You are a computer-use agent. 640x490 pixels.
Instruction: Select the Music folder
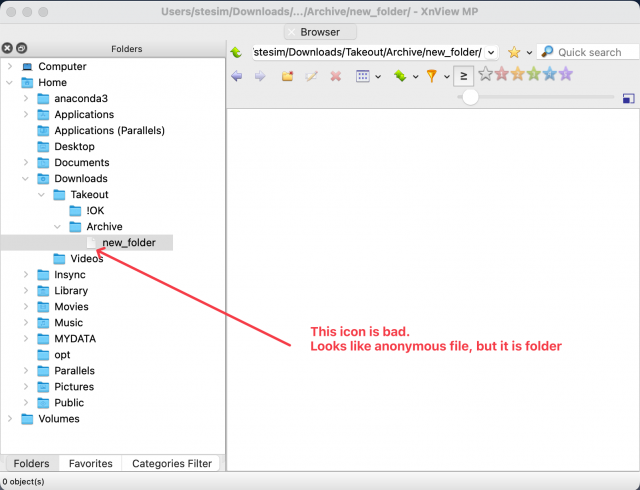tap(69, 323)
